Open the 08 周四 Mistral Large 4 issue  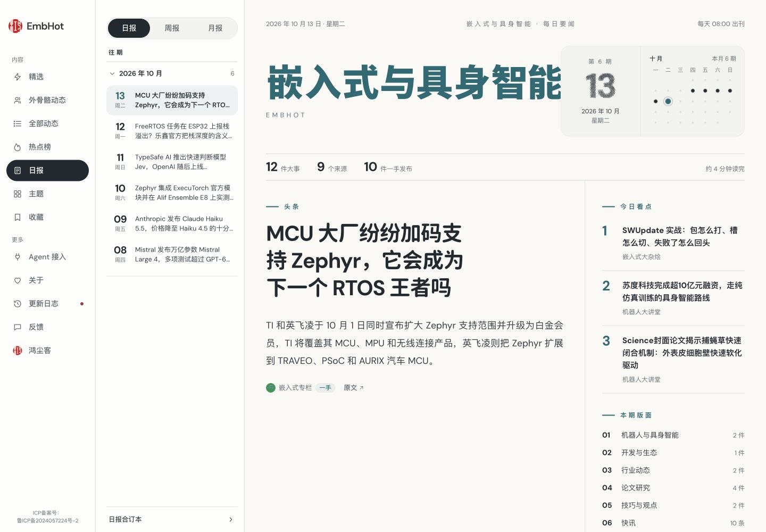coord(172,254)
